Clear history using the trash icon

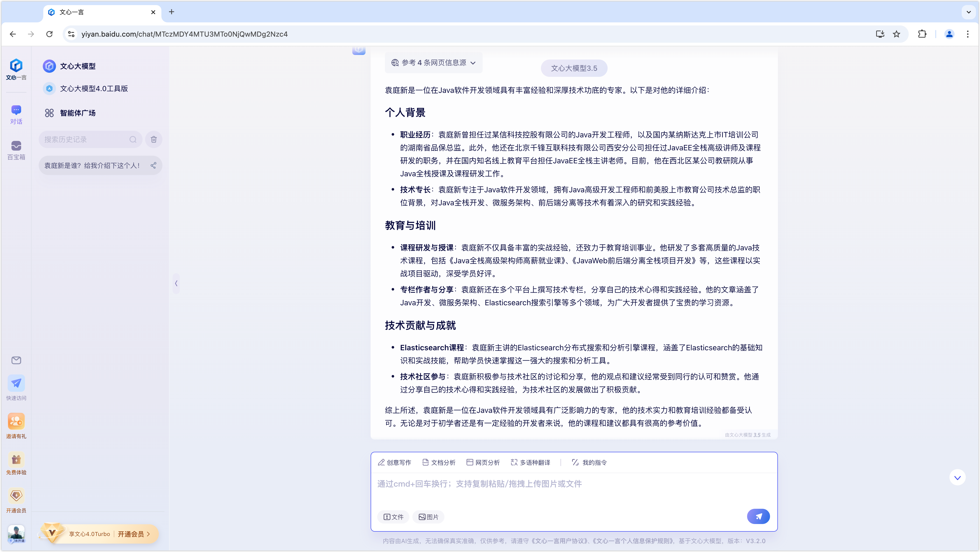coord(154,139)
